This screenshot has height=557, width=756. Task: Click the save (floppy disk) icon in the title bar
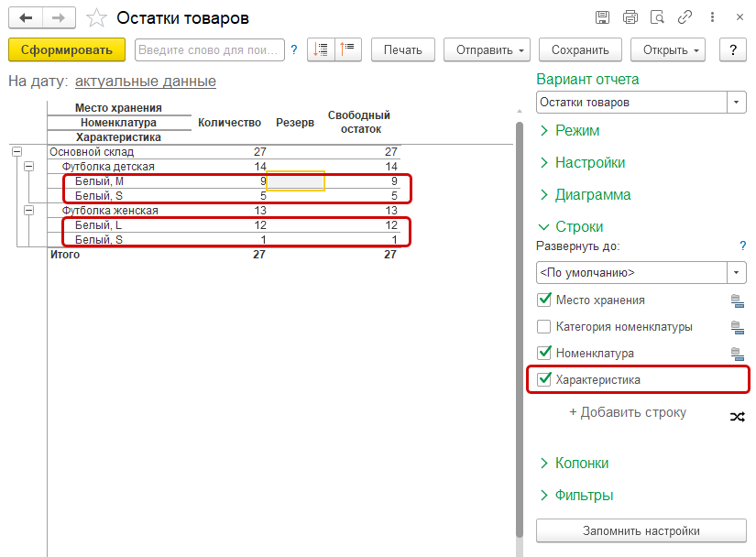tap(602, 17)
